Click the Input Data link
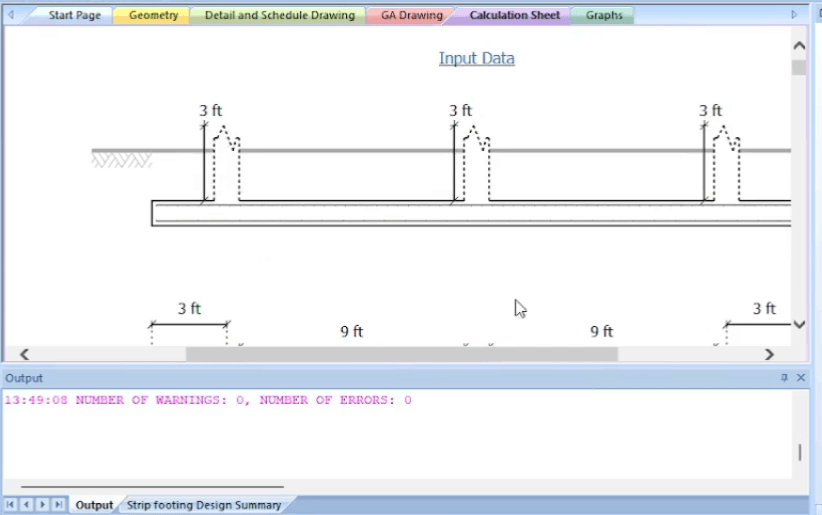This screenshot has height=515, width=822. pyautogui.click(x=476, y=58)
